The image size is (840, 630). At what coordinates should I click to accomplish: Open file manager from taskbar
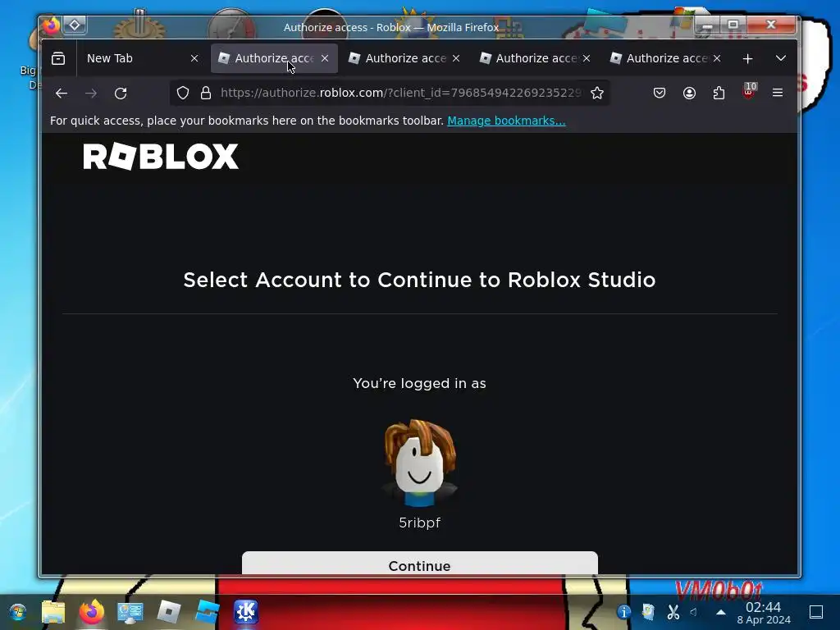click(x=53, y=612)
